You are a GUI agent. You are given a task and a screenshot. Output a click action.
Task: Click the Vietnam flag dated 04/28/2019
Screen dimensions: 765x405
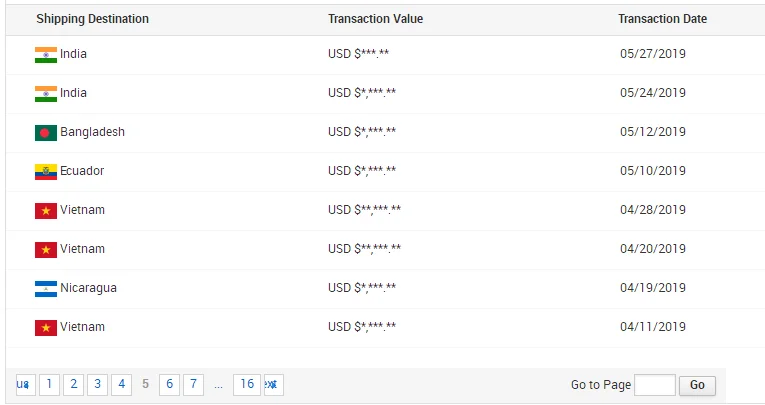tap(45, 210)
